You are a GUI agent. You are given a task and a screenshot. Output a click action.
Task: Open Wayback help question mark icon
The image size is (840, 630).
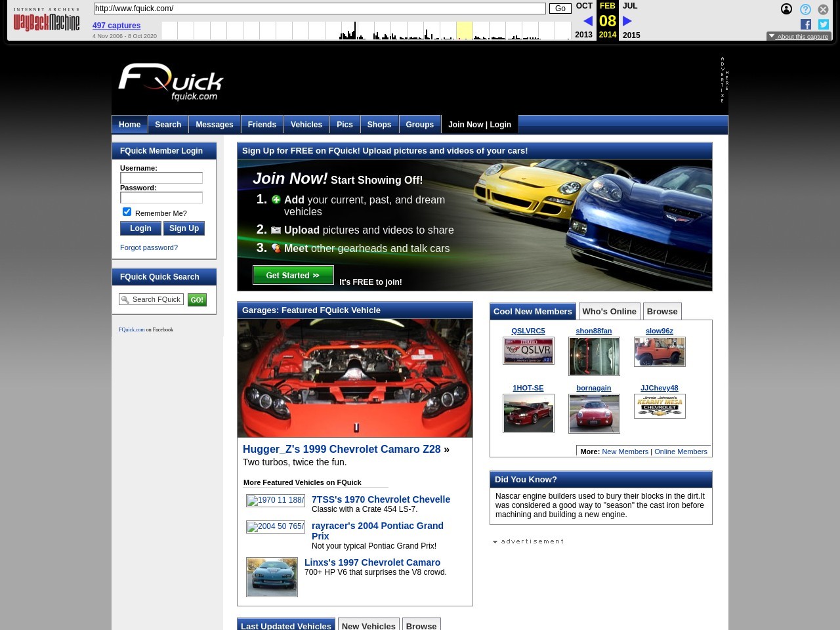[x=805, y=9]
